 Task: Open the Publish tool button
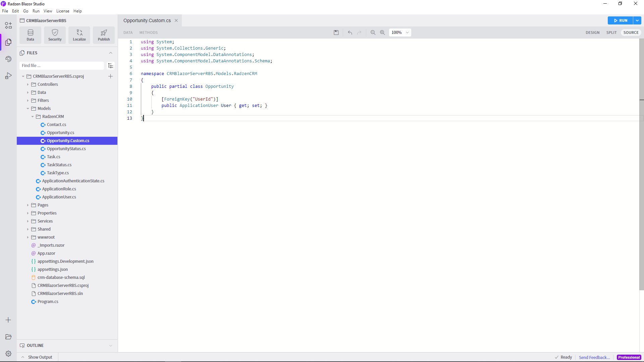click(104, 35)
